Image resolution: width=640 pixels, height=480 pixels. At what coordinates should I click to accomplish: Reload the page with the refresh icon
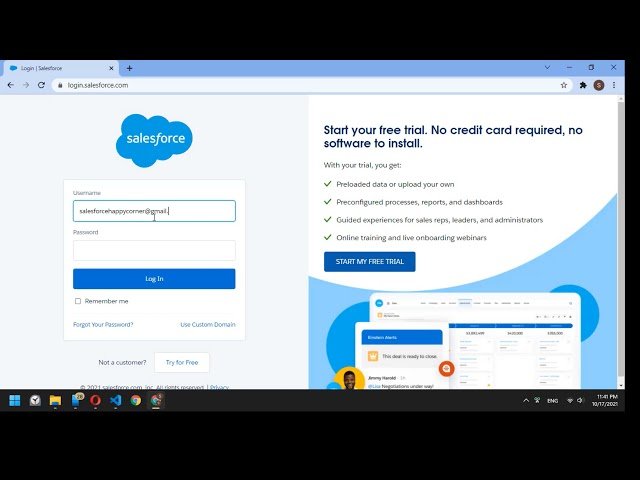(41, 85)
